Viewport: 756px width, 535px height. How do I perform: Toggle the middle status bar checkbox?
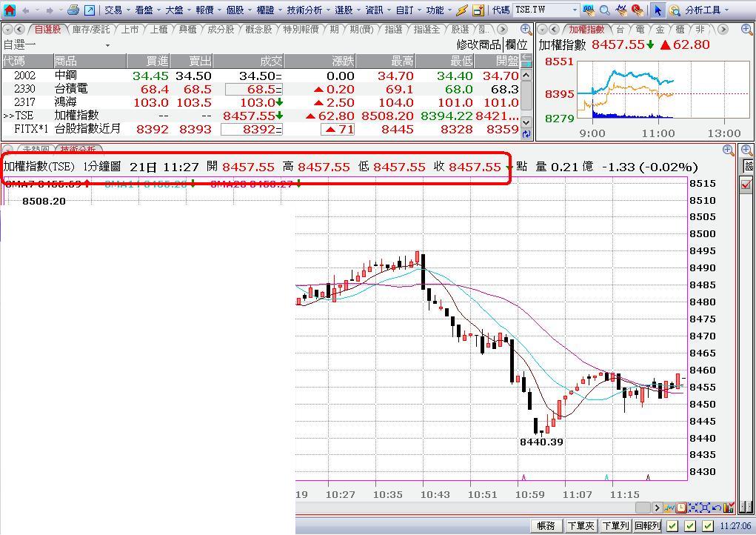pos(690,526)
